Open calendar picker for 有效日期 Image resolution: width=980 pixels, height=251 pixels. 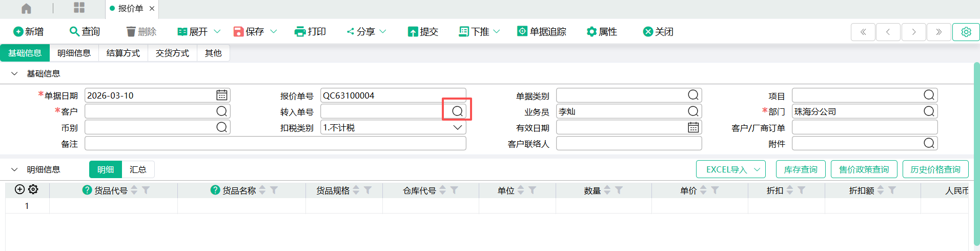693,127
